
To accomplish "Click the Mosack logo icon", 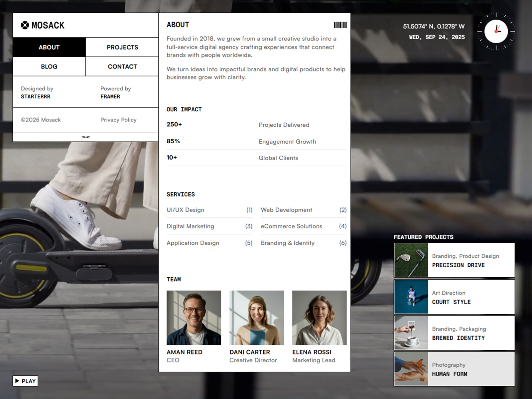I will pos(25,25).
